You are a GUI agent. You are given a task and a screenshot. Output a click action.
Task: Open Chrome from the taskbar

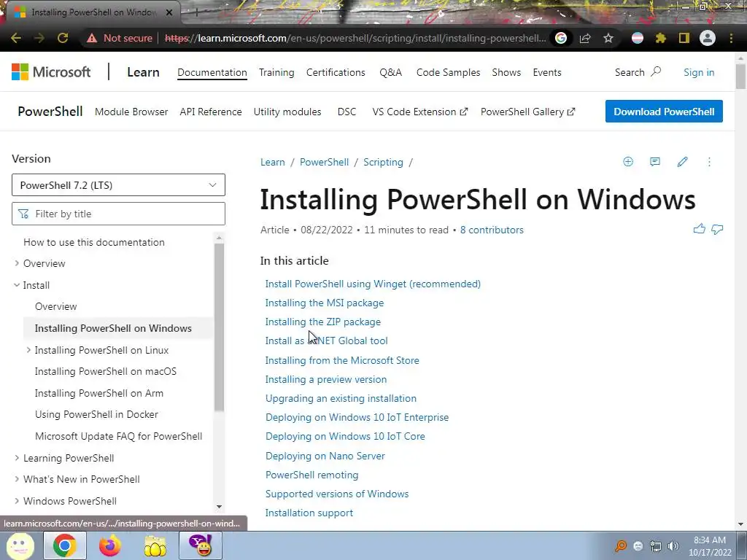pyautogui.click(x=65, y=545)
